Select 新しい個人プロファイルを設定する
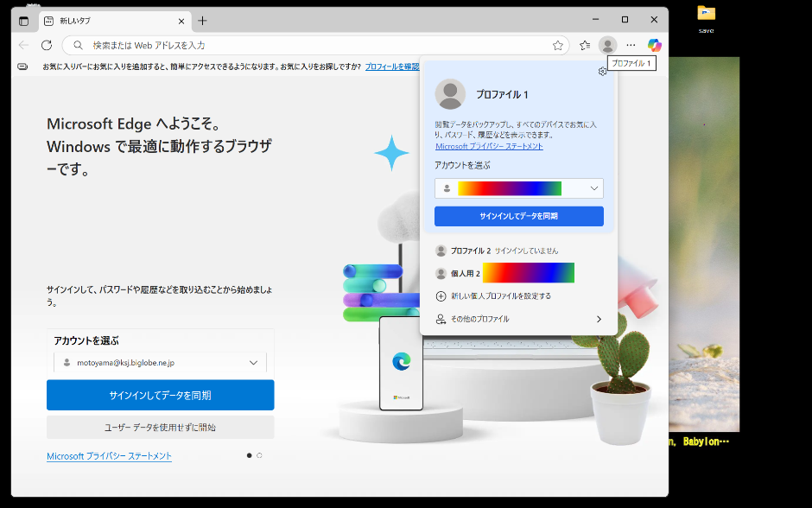This screenshot has height=508, width=812. pyautogui.click(x=519, y=296)
